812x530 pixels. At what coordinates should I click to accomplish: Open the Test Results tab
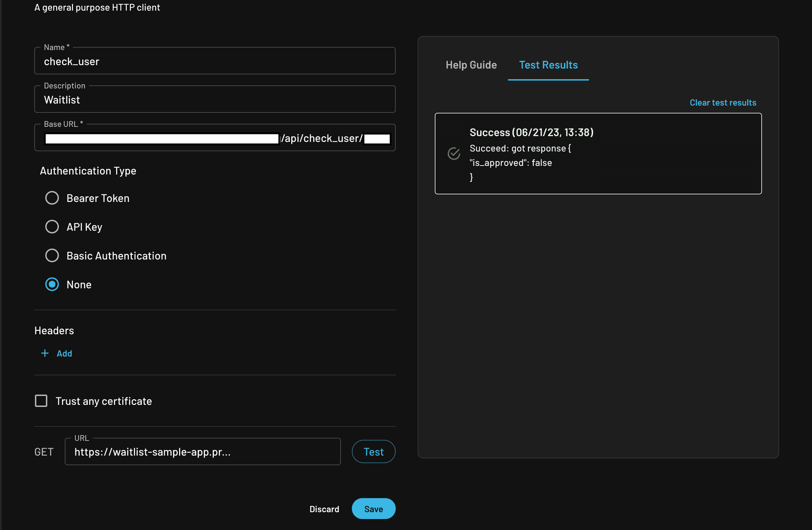click(x=548, y=65)
